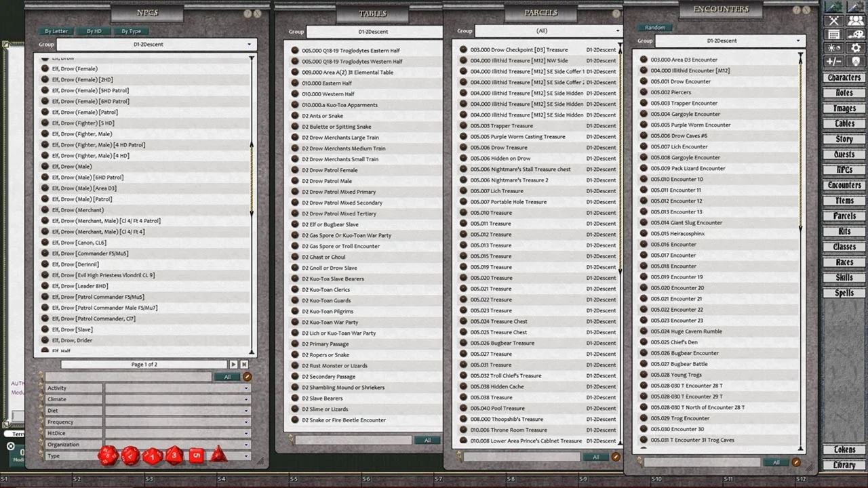Open the Party Sheet people icon
Image resolution: width=868 pixels, height=488 pixels.
pos(856,20)
